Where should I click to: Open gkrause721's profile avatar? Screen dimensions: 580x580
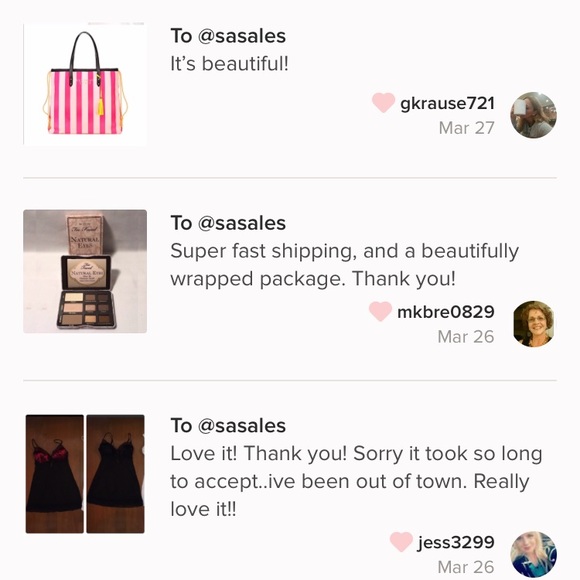pyautogui.click(x=533, y=115)
